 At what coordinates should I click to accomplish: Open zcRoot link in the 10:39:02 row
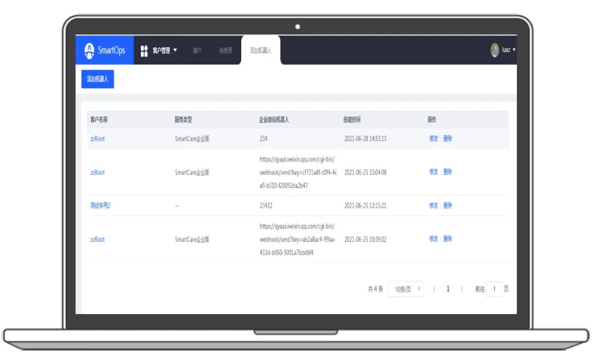98,240
